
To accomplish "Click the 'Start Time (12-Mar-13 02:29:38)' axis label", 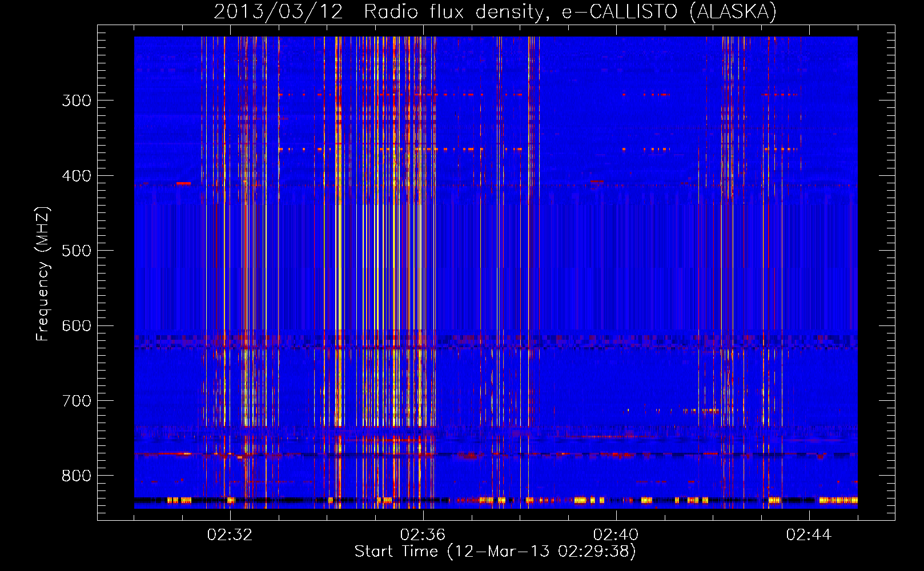I will coord(495,552).
